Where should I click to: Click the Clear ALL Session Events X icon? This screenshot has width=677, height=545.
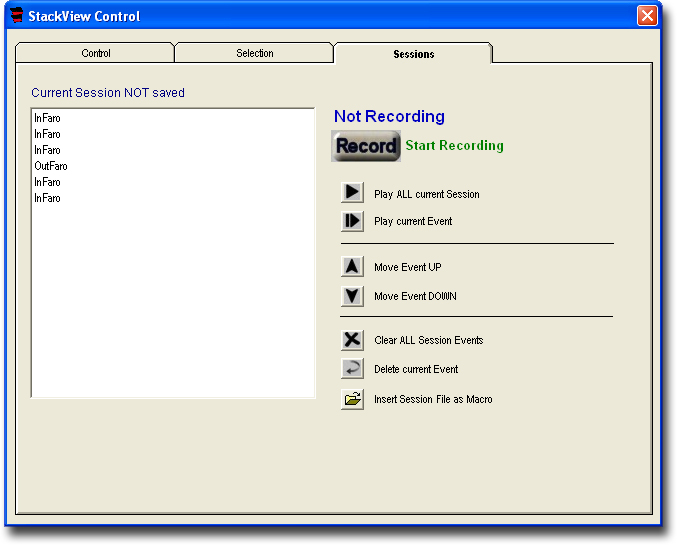tap(352, 340)
